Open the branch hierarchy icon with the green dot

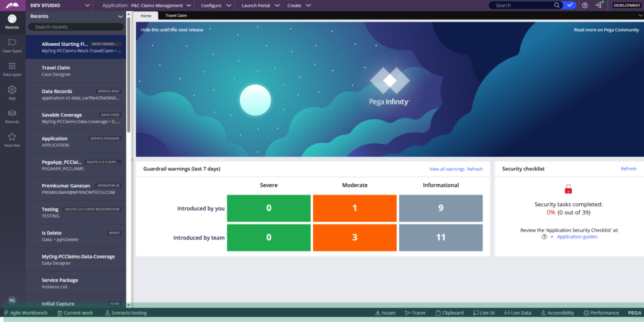599,5
